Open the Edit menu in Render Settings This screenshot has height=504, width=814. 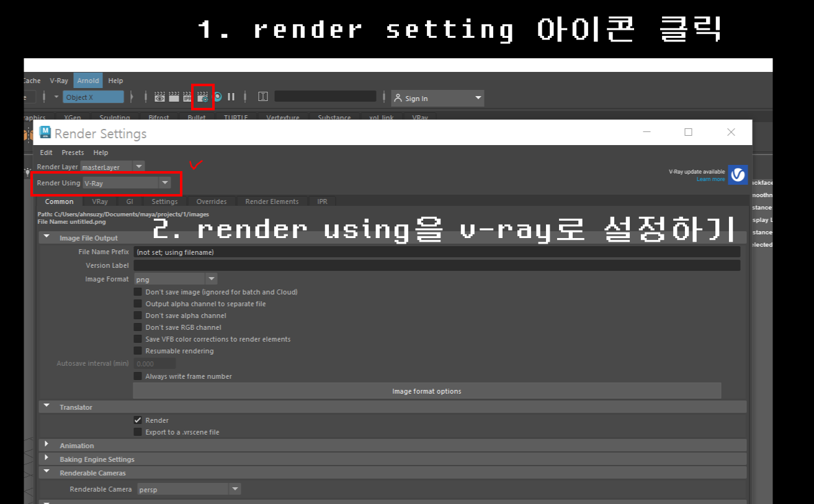pyautogui.click(x=47, y=153)
